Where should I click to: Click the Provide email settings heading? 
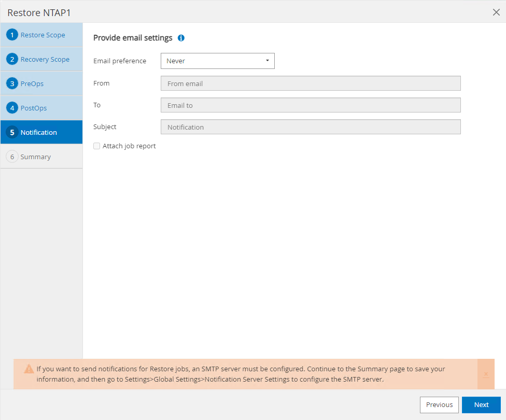click(x=133, y=38)
